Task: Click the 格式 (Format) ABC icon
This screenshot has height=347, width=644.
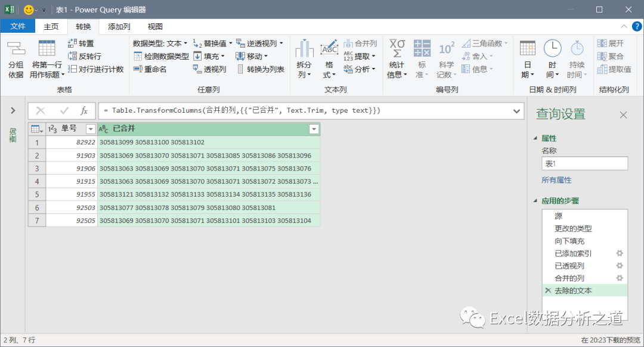Action: point(329,48)
